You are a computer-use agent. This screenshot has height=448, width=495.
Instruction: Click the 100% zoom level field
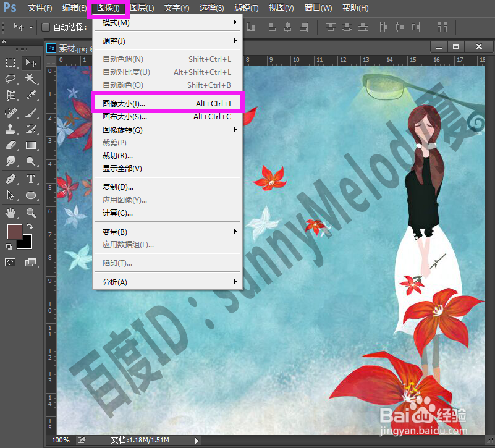(x=61, y=440)
